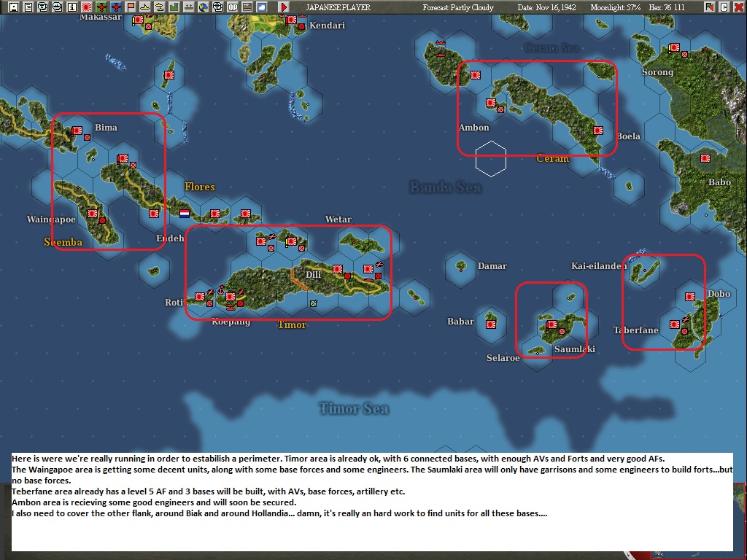747x560 pixels.
Task: Click the floppy disk save game icon
Action: 14,7
